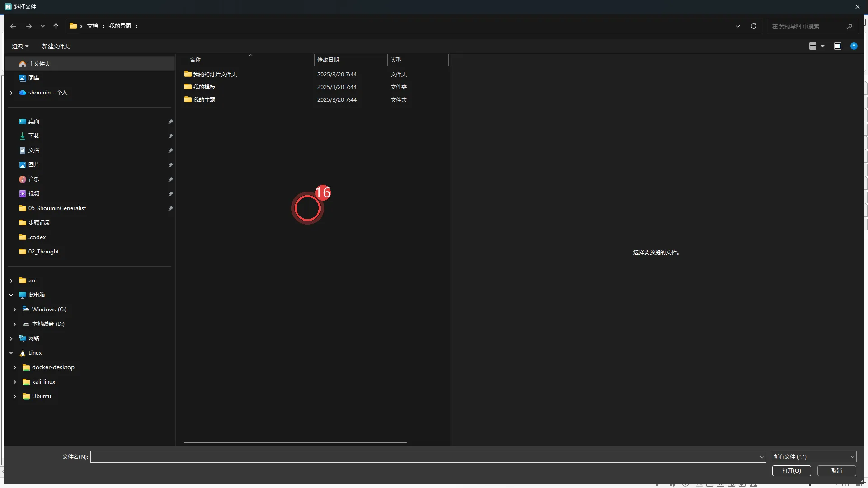Open the 组织 menu
This screenshot has height=488, width=868.
pos(20,46)
